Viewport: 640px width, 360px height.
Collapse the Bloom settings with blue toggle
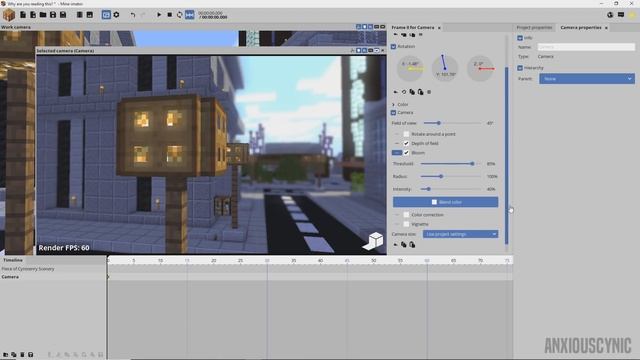(397, 153)
